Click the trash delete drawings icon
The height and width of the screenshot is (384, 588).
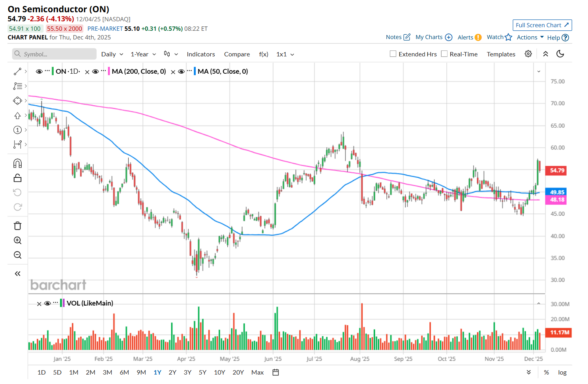click(17, 226)
